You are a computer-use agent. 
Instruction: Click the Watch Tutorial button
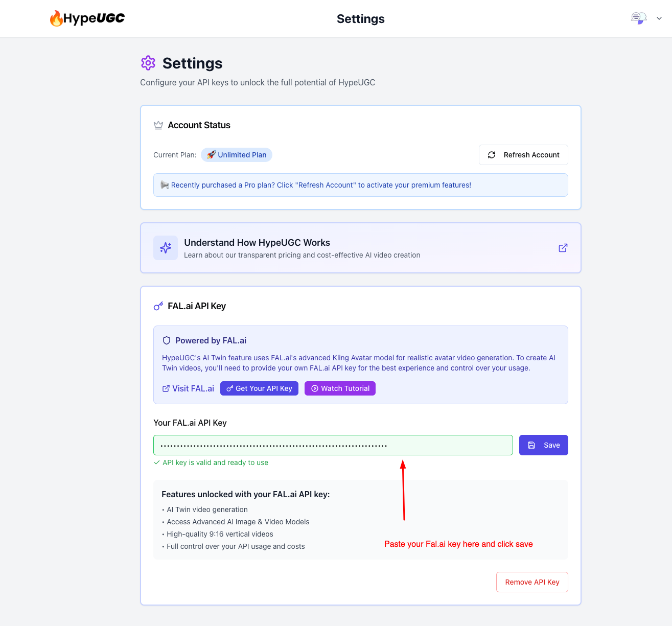pyautogui.click(x=340, y=388)
